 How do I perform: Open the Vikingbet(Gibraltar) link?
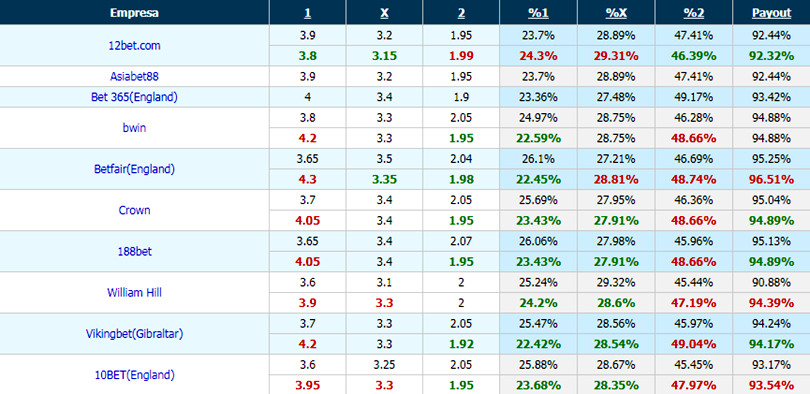coord(134,334)
